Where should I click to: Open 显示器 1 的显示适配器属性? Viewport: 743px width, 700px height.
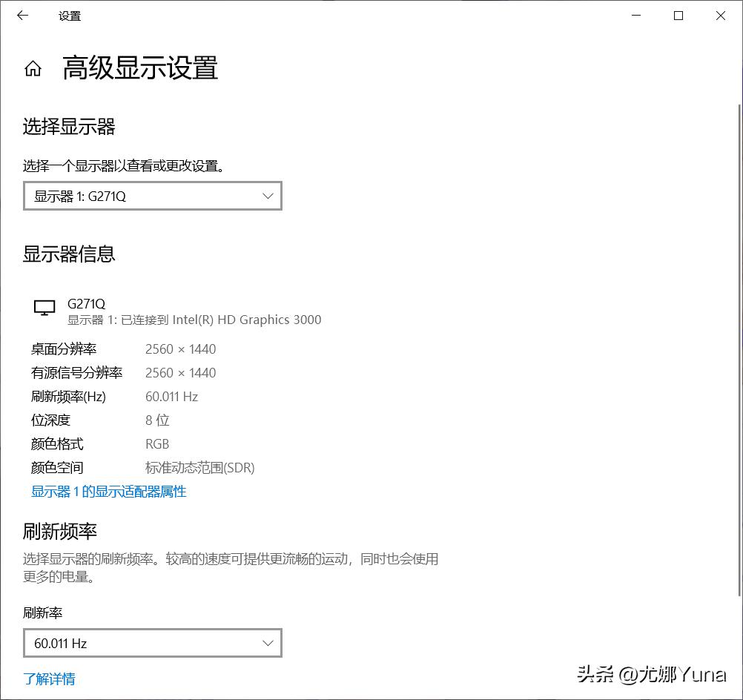click(x=108, y=491)
